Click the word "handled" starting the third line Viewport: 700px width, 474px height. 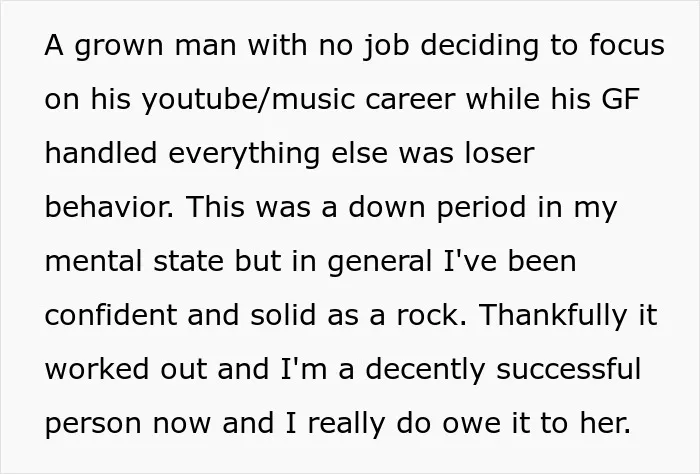[x=101, y=153]
